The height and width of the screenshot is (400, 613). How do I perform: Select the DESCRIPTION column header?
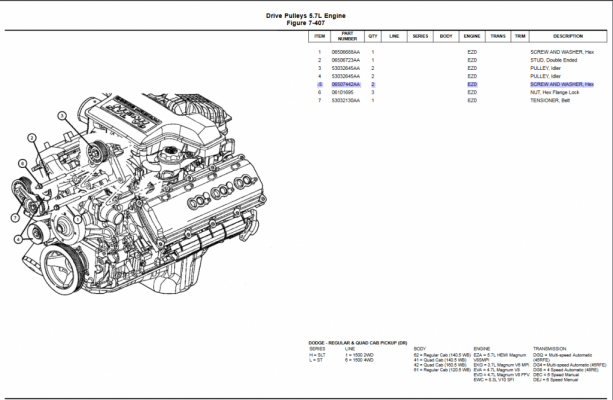[568, 36]
